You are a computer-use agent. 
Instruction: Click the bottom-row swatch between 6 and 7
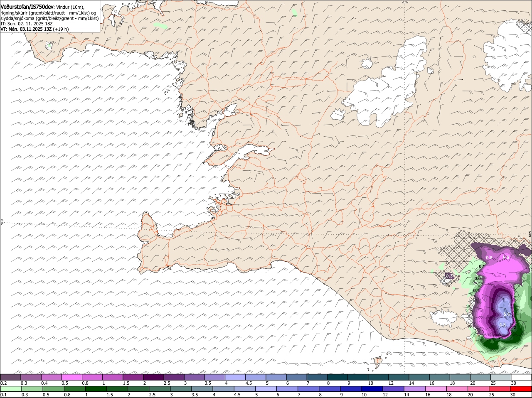tap(287, 389)
